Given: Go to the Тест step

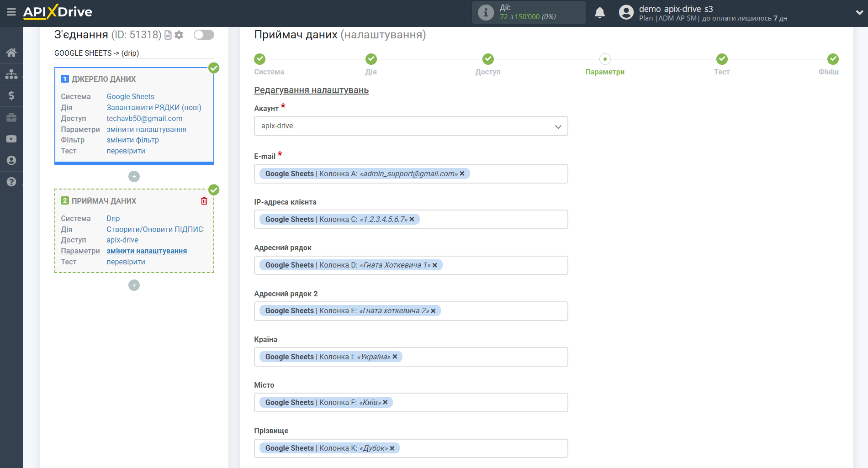Looking at the screenshot, I should [x=722, y=59].
